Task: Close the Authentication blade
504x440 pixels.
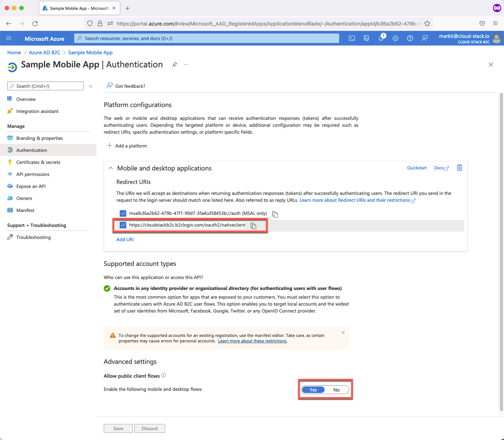Action: [x=491, y=64]
